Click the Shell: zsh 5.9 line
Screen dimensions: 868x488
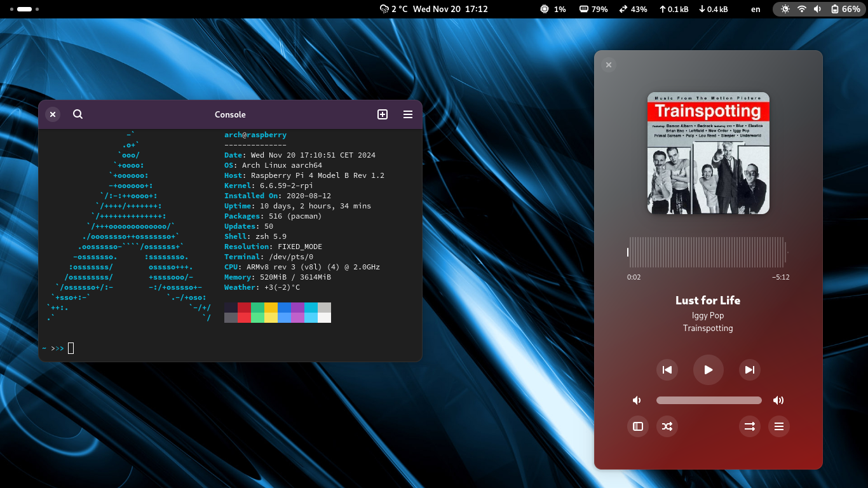point(255,236)
